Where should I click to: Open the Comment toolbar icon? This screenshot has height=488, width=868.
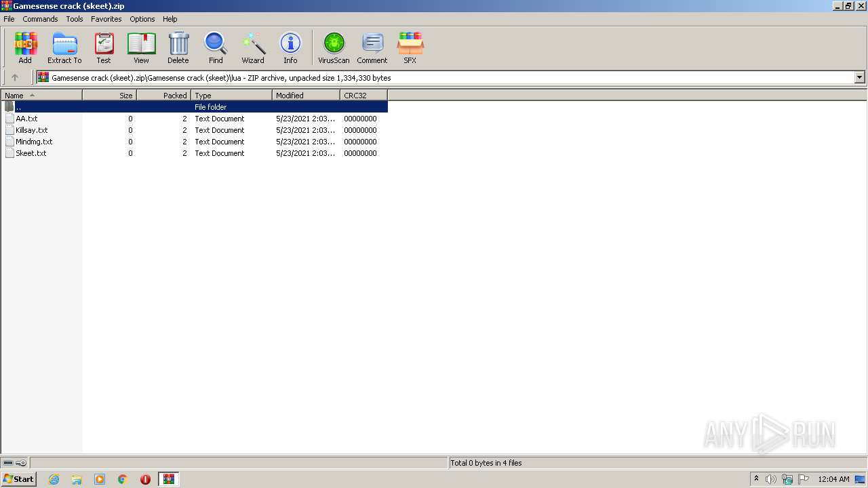pos(372,47)
